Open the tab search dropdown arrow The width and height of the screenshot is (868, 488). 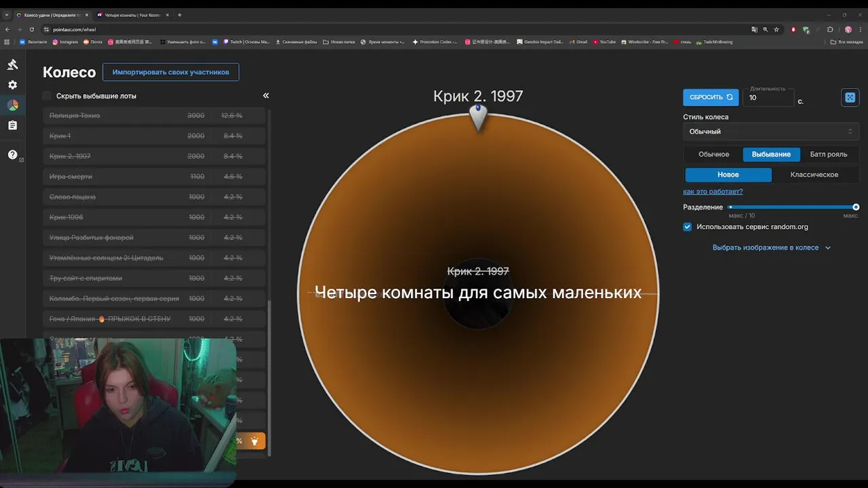point(7,15)
